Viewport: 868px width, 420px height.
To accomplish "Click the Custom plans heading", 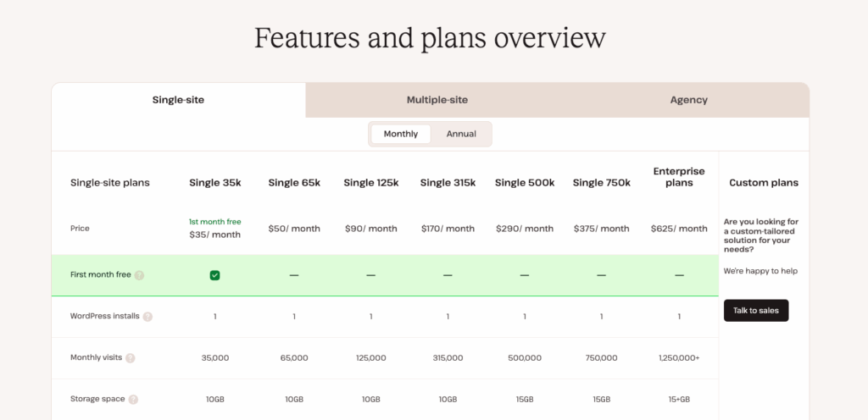I will 763,183.
